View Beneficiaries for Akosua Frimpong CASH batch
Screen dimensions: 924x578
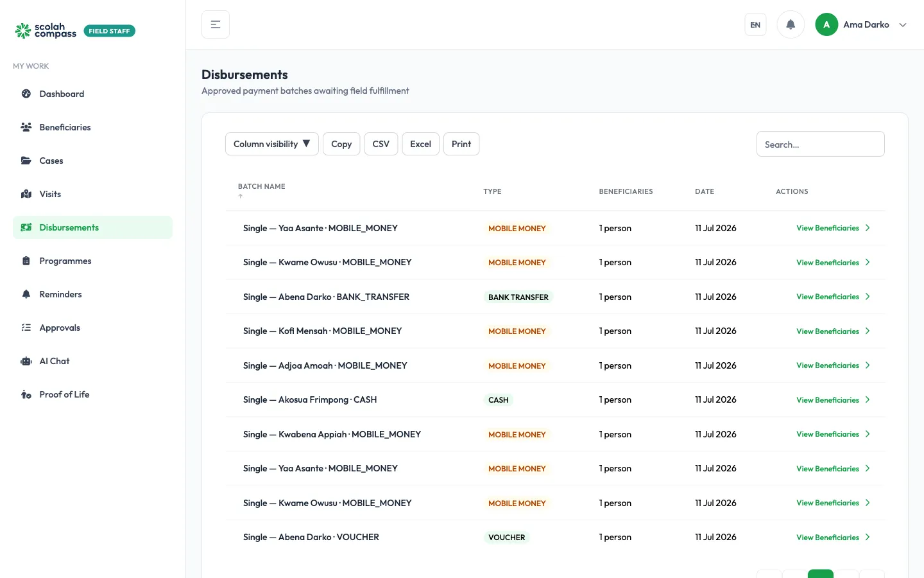click(833, 399)
